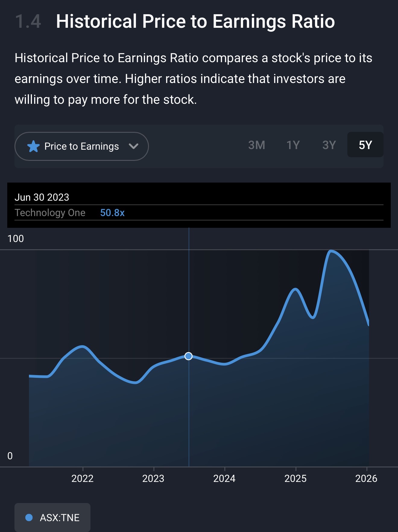The height and width of the screenshot is (532, 398).
Task: Click the 2022 x-axis label
Action: point(82,479)
